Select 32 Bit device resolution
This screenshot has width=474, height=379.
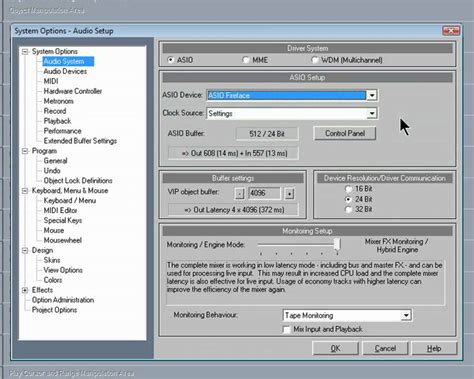[348, 209]
